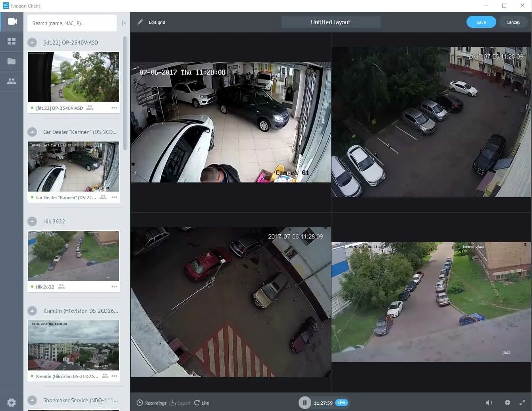Select the [id122] OP-2340V-ASD thumbnail

point(73,77)
